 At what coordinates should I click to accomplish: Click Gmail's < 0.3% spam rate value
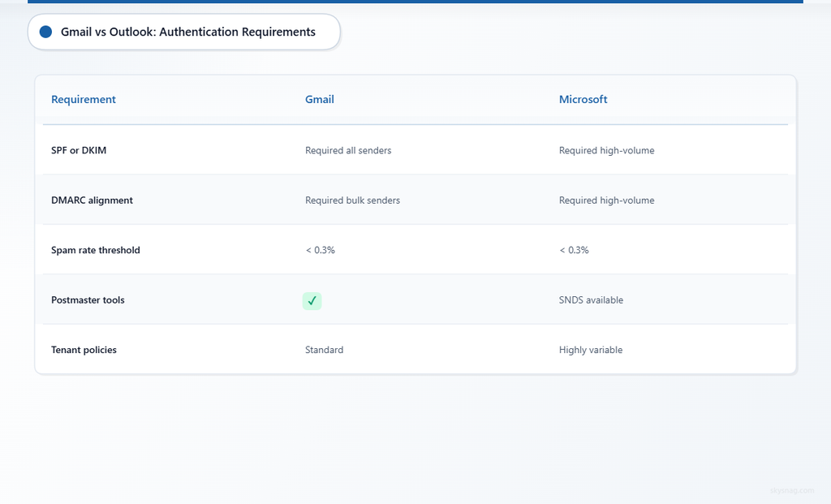point(320,250)
